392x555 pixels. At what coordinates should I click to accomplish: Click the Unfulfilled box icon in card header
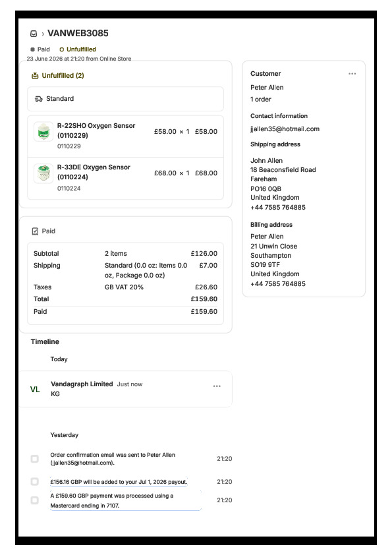tap(35, 75)
